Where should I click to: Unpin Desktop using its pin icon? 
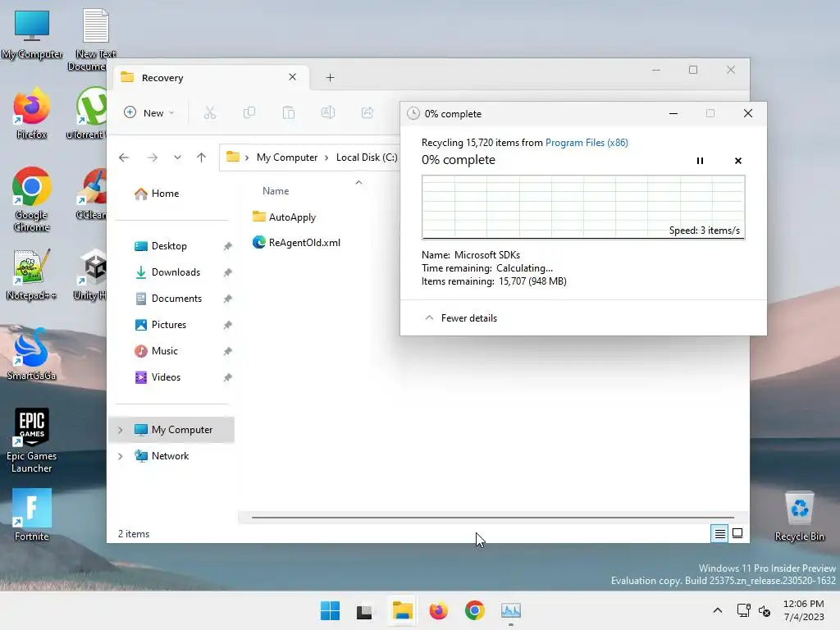228,246
